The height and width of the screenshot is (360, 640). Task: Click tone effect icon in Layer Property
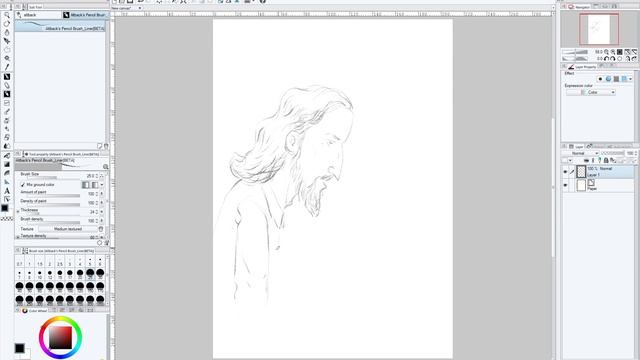tap(609, 79)
